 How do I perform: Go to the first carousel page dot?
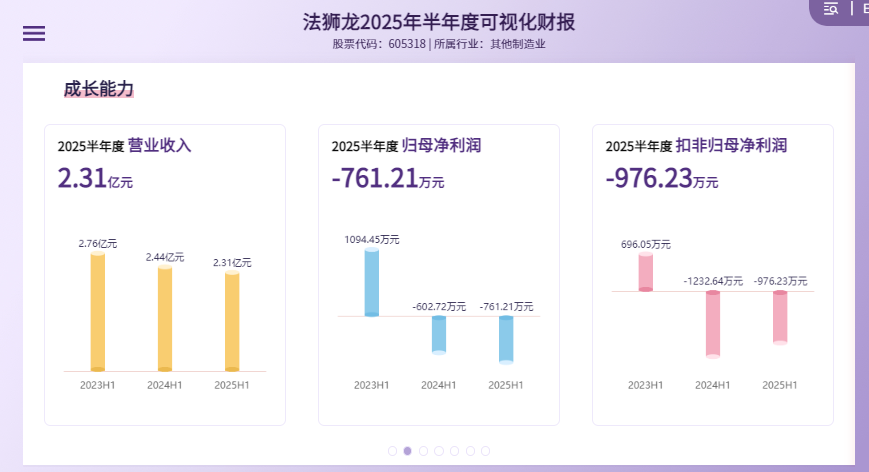pyautogui.click(x=393, y=451)
